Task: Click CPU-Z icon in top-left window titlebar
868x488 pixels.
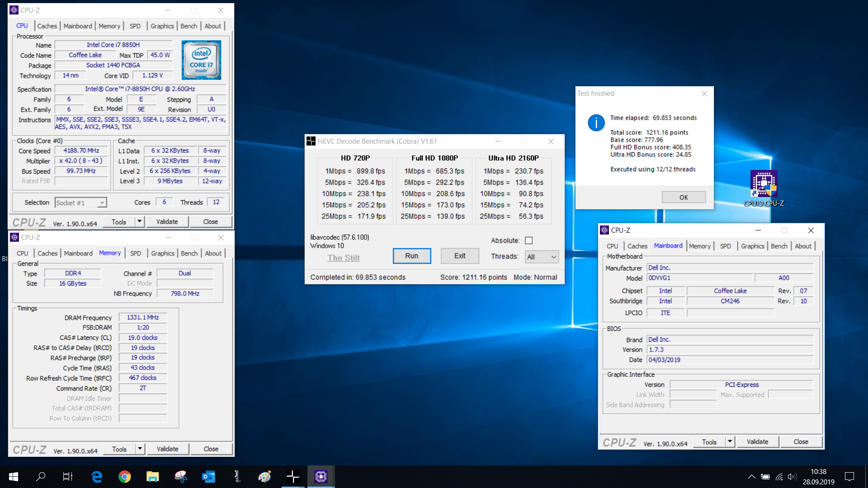Action: [14, 10]
